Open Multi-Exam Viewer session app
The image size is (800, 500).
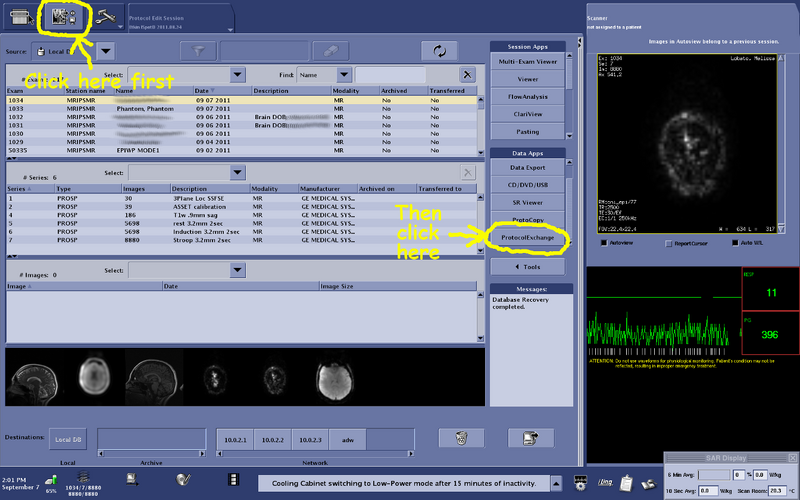click(528, 62)
